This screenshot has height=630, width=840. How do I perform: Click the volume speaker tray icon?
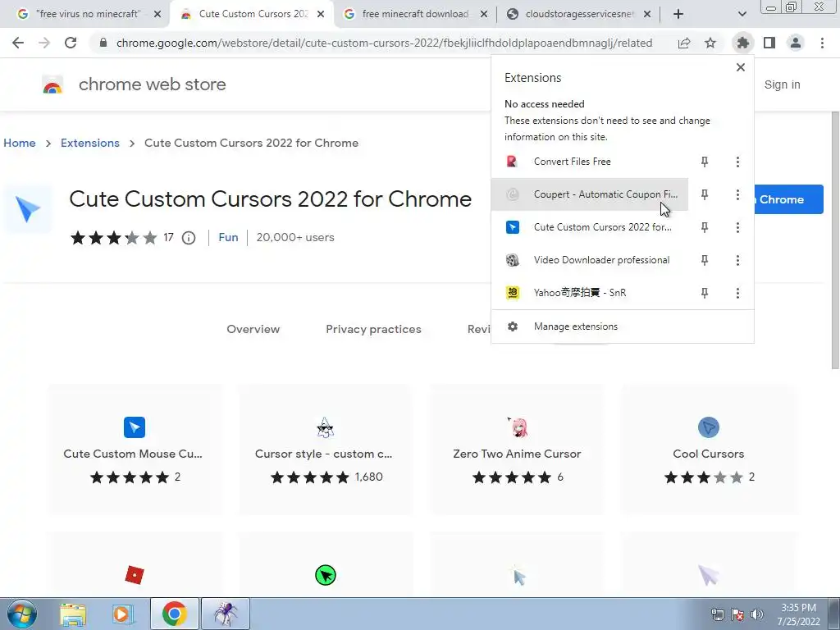tap(757, 614)
